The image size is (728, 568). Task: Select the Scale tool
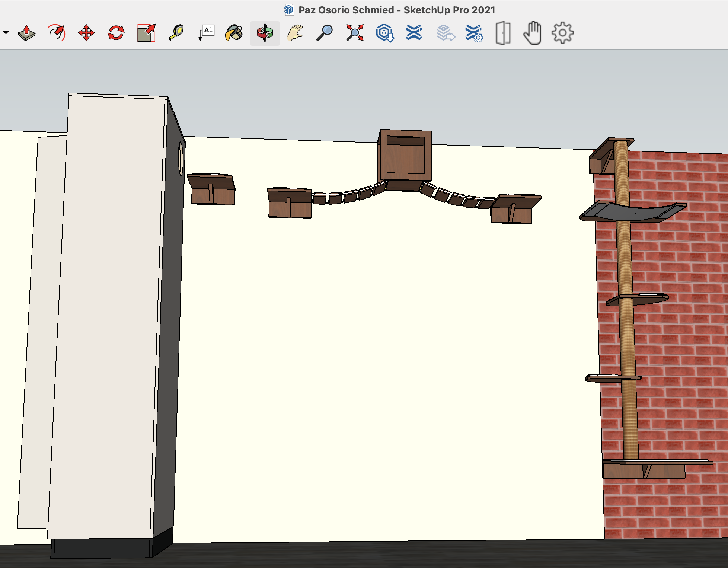[x=146, y=33]
